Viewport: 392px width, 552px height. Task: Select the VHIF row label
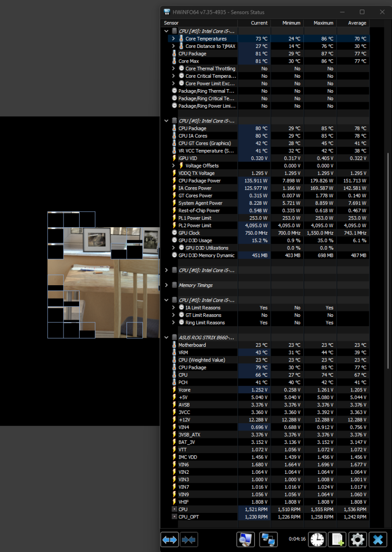184,502
